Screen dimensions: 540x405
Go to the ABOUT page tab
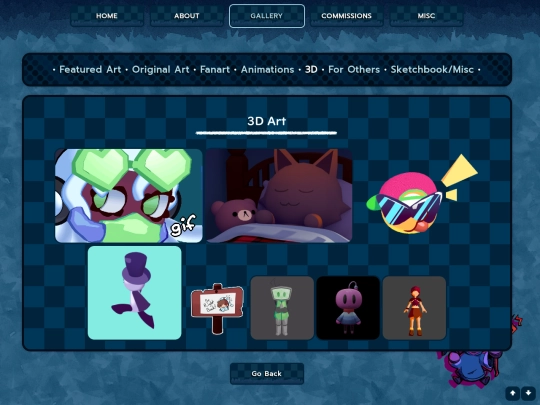tap(187, 16)
